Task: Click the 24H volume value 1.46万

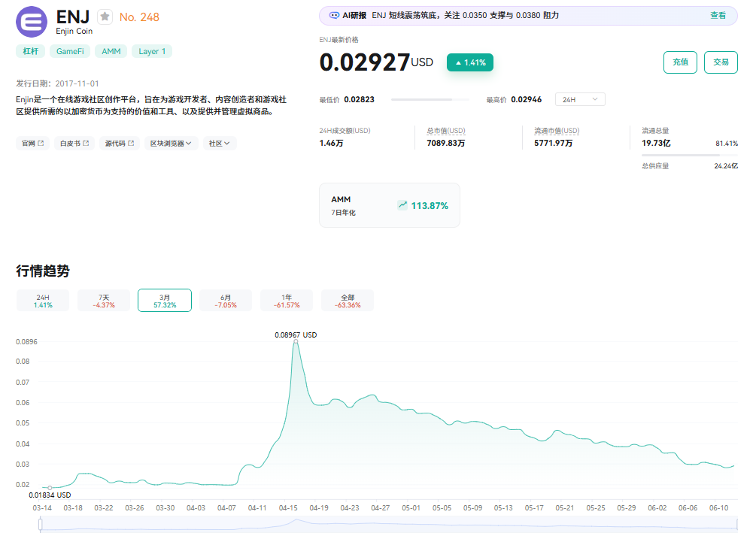Action: 331,143
